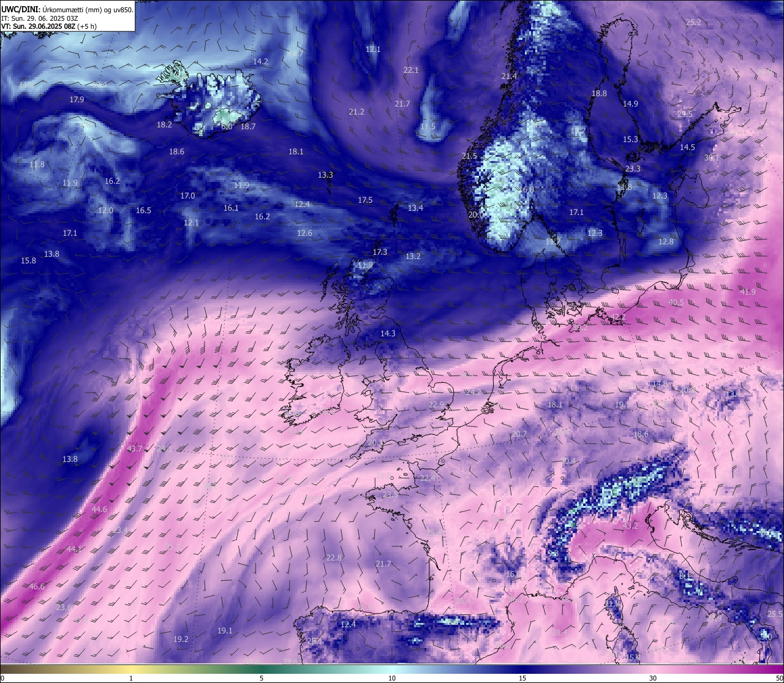Select the 17.3 value label

click(380, 252)
